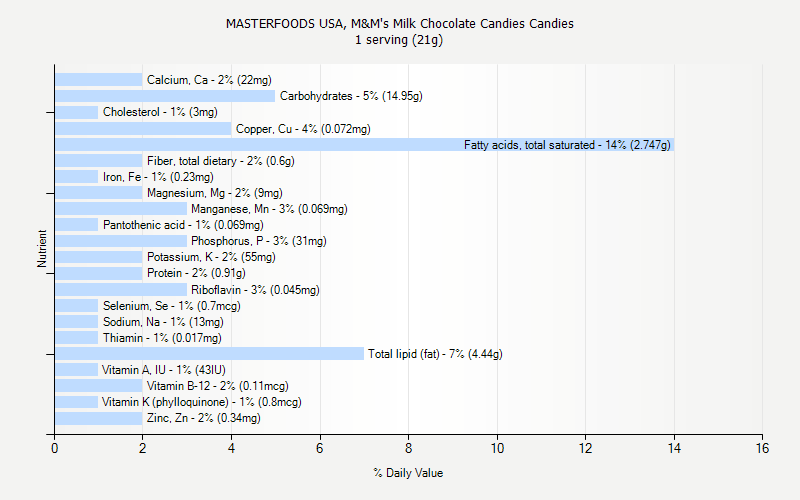800x500 pixels.
Task: Select the Carbohydrates bar
Action: point(165,96)
